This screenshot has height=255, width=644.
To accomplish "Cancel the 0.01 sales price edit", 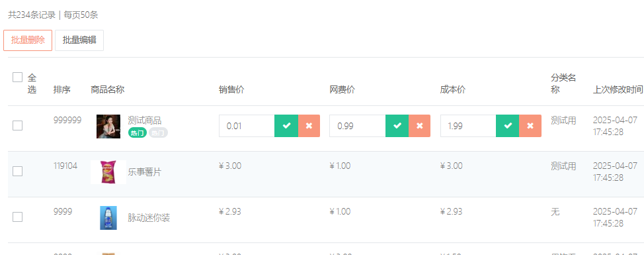I will pyautogui.click(x=309, y=126).
